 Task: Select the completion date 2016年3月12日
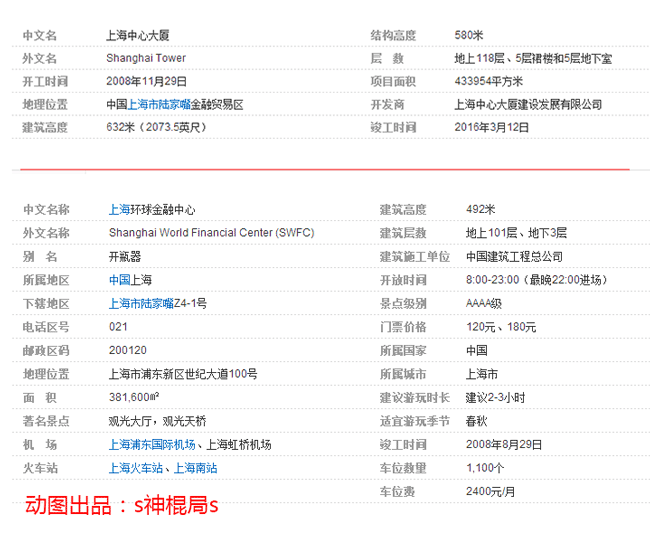point(492,127)
